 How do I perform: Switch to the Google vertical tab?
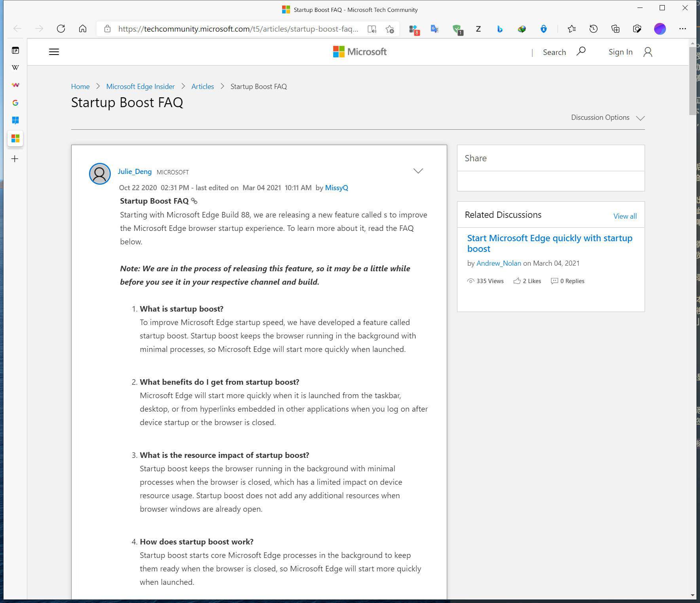[x=15, y=103]
